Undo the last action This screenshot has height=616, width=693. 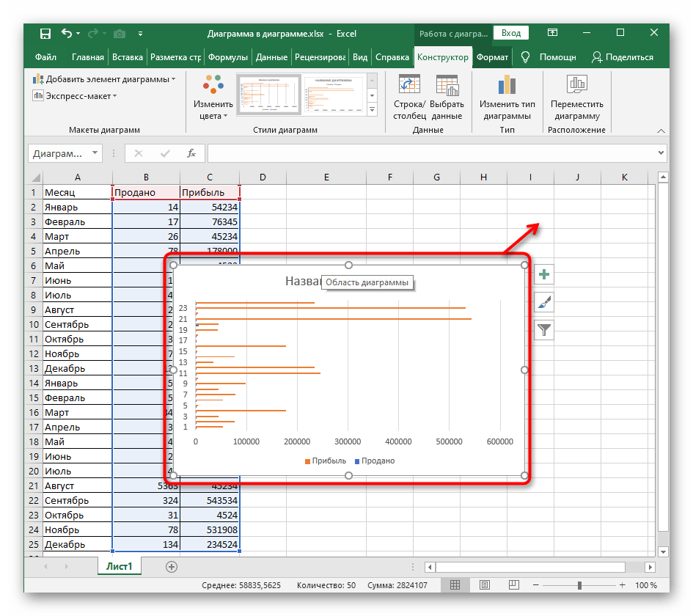tap(66, 33)
